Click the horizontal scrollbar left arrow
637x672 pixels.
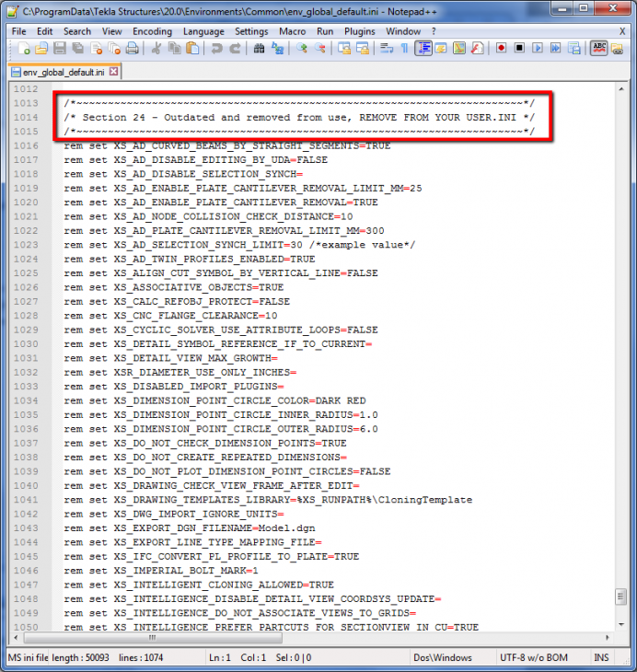16,638
